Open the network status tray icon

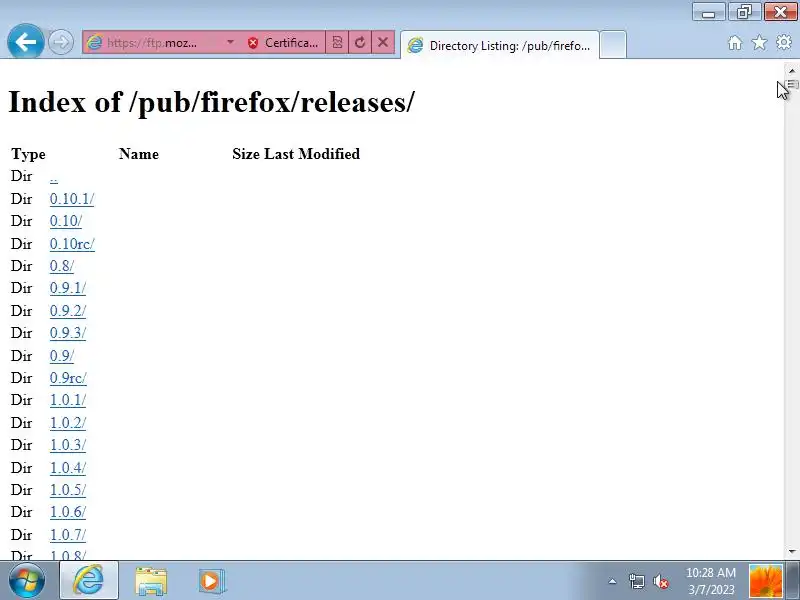tap(637, 581)
